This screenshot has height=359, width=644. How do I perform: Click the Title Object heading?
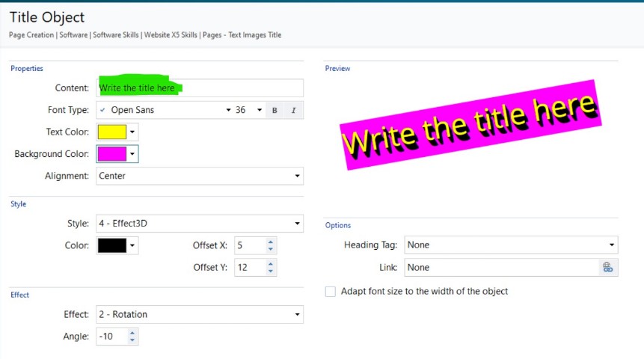point(47,17)
